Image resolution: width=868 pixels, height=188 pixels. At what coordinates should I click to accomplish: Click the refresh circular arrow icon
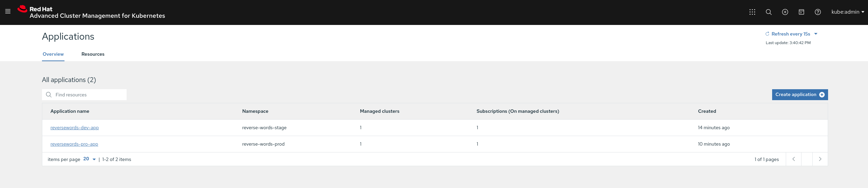tap(767, 34)
